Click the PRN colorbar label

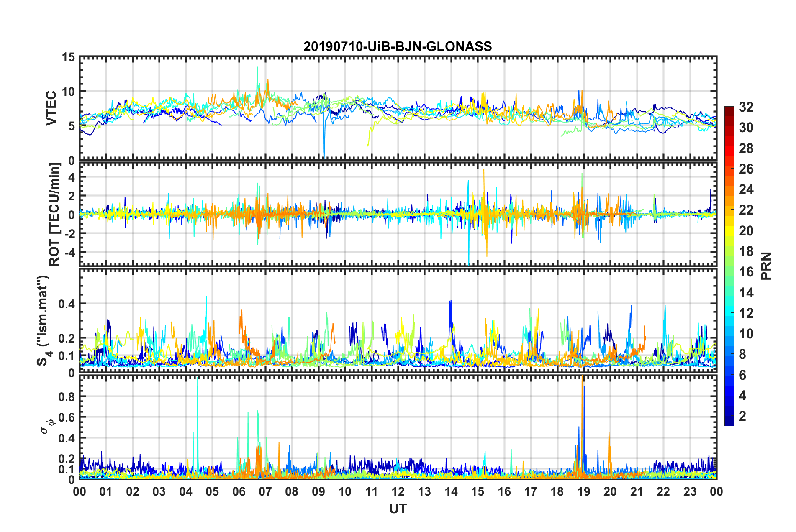[766, 266]
